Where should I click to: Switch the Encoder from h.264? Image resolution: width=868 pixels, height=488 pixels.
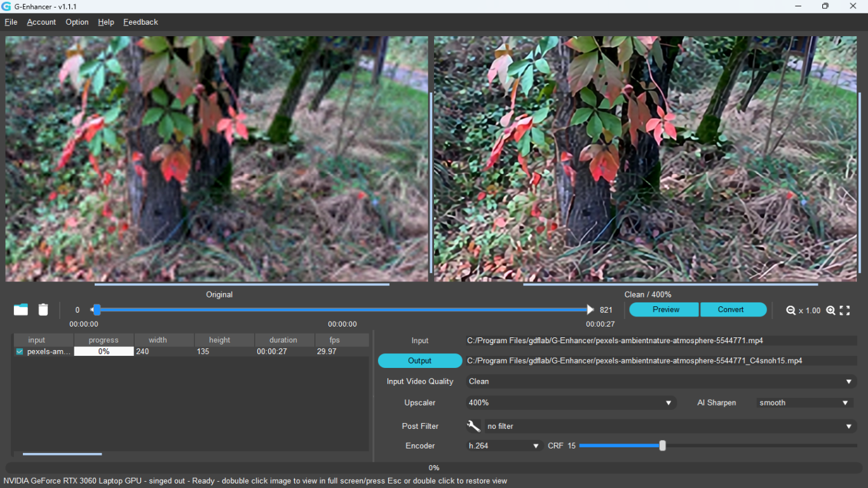point(503,445)
